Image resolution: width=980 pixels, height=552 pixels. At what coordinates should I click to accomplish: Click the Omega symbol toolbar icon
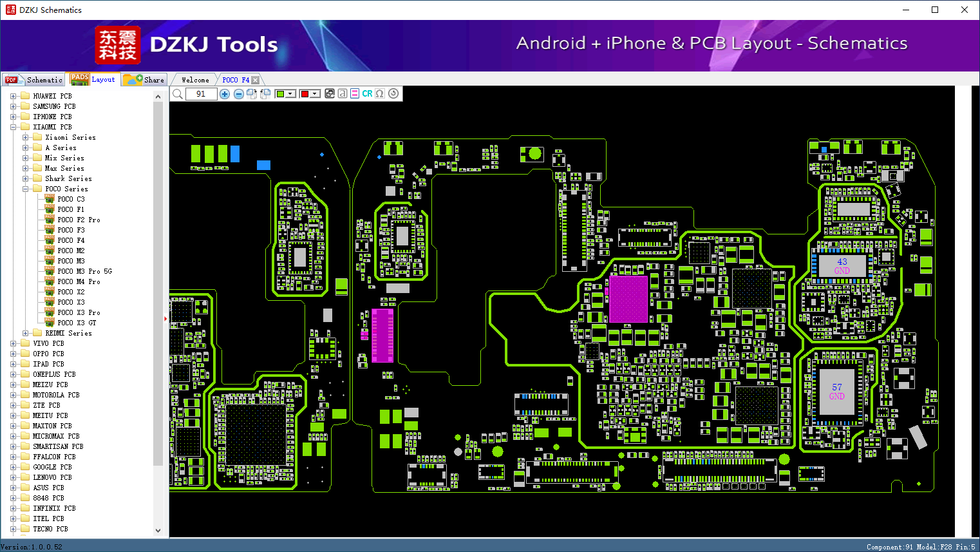380,93
